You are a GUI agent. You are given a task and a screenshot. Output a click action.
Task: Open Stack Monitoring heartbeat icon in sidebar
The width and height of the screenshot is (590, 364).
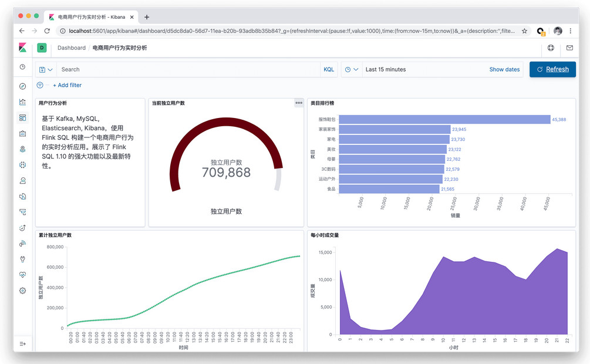tap(23, 274)
